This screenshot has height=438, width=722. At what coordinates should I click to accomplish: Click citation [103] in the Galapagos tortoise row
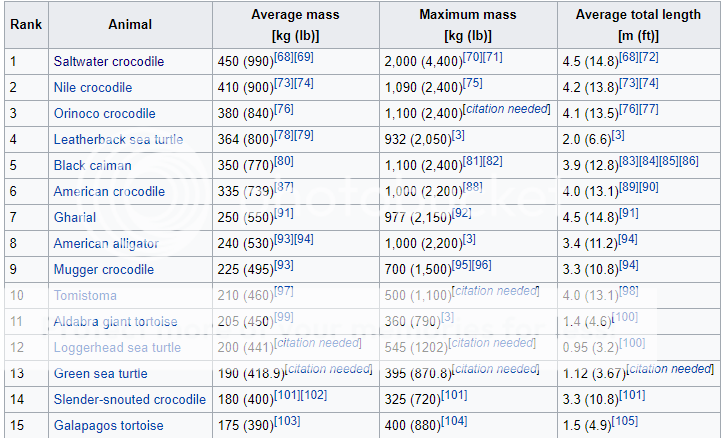286,422
